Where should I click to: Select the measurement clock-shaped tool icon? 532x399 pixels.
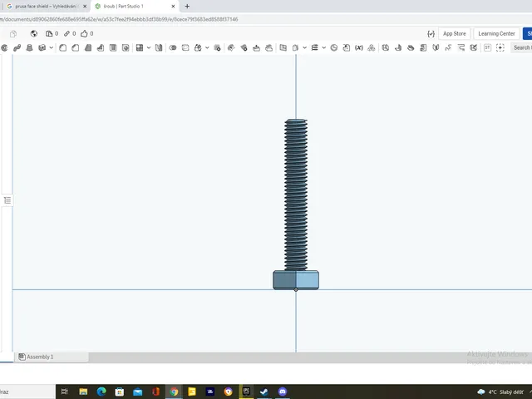click(x=334, y=48)
